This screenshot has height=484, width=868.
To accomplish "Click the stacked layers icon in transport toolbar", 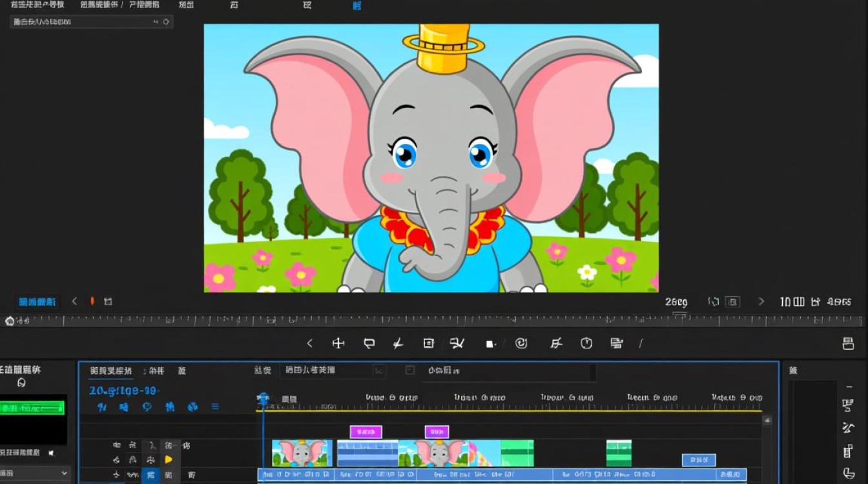I will click(x=616, y=343).
